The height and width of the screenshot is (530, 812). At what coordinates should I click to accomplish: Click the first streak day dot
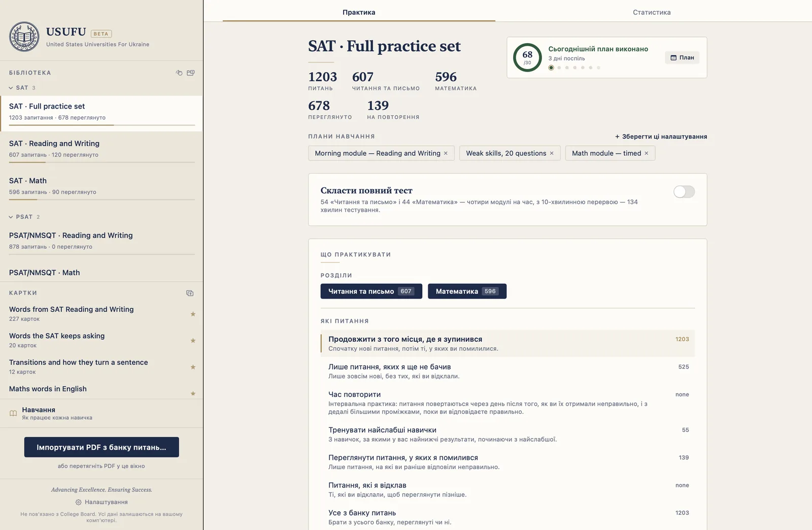[x=551, y=68]
